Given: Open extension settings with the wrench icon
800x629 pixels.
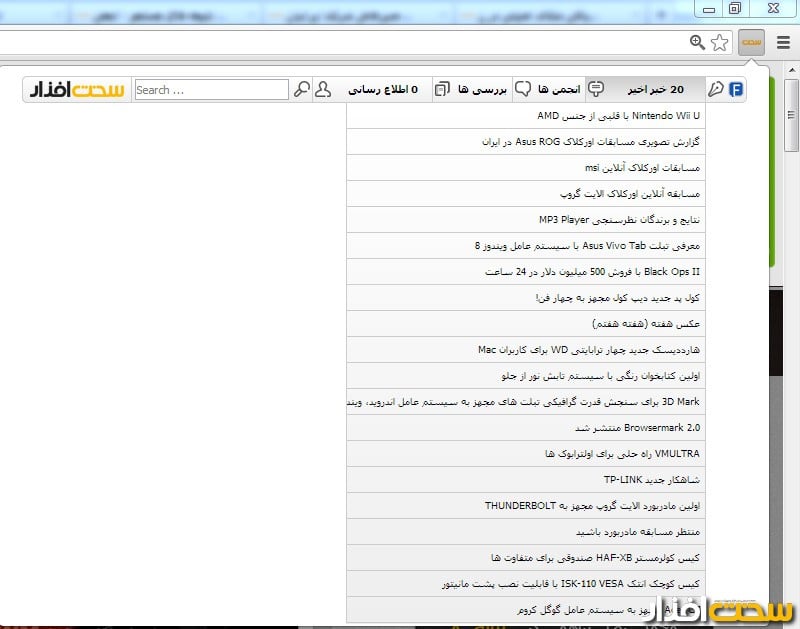Looking at the screenshot, I should [x=714, y=89].
